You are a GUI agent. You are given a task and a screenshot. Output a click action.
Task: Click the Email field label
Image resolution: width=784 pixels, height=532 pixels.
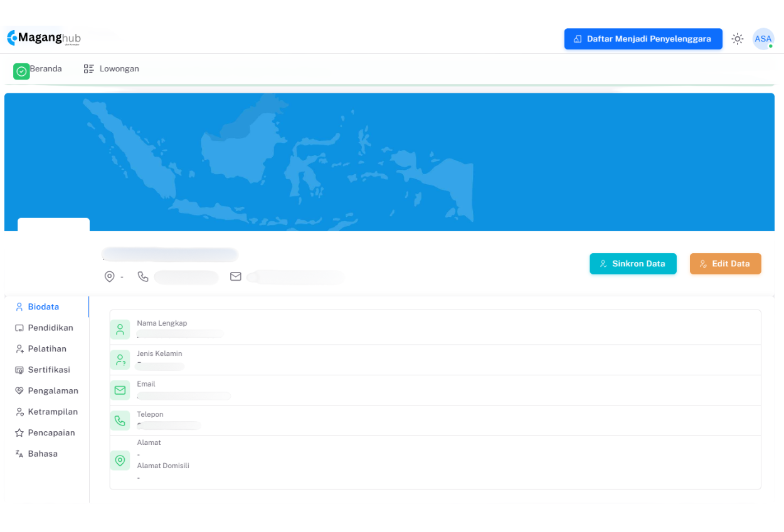(x=146, y=384)
